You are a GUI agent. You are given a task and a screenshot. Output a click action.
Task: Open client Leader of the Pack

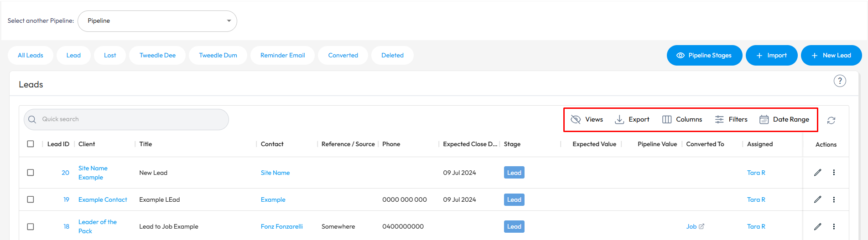pos(98,226)
